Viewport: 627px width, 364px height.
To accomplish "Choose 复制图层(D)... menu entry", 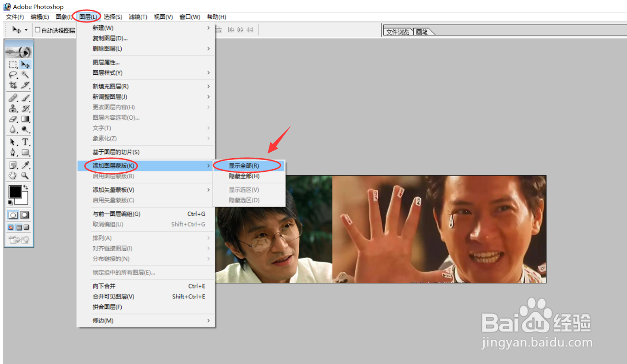I will [x=146, y=38].
